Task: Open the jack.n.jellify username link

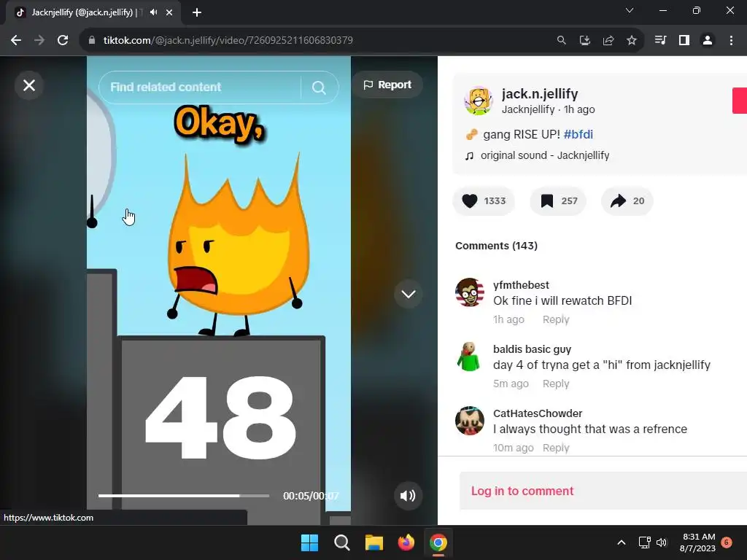Action: tap(540, 94)
